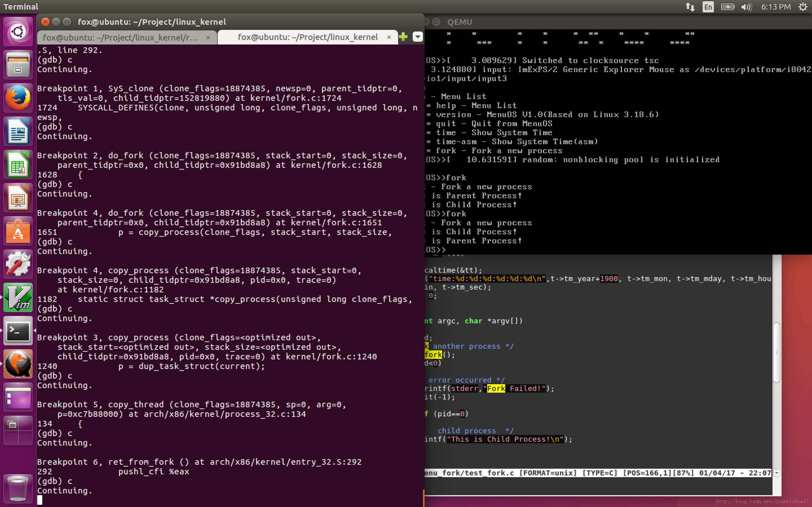Toggle the battery indicator in status bar
The image size is (812, 507).
coord(727,6)
